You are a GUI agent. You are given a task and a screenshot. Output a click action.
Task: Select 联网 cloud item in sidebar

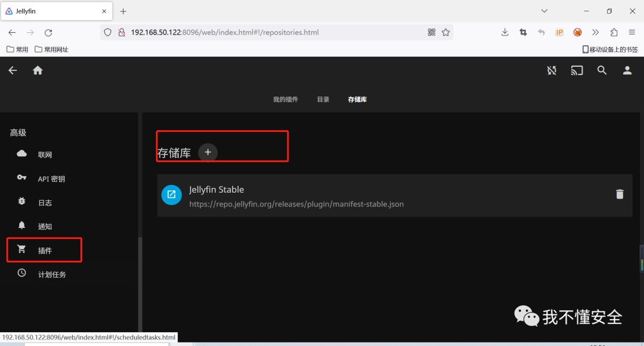pos(44,155)
